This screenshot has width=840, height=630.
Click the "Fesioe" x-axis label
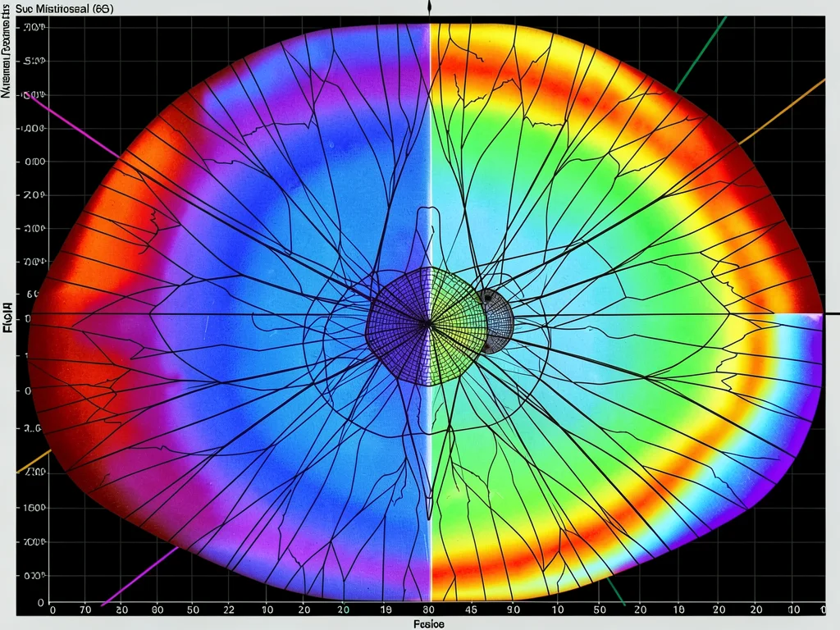click(x=428, y=624)
